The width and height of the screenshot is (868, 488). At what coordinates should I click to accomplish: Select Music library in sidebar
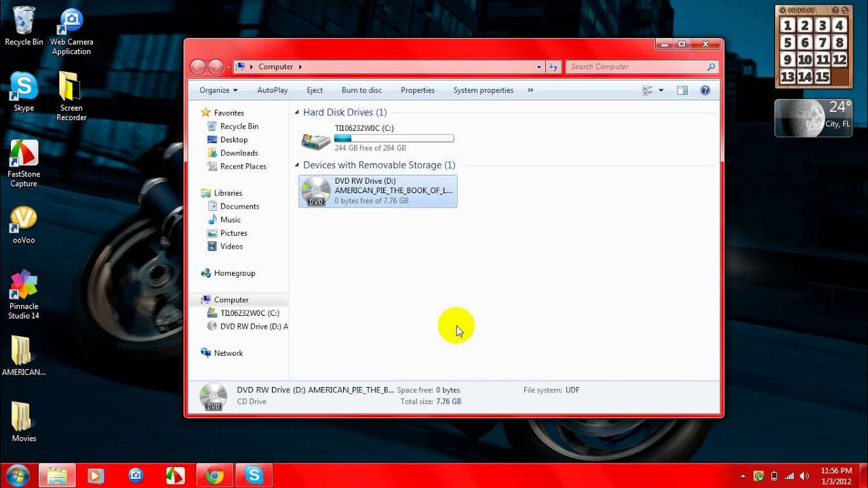coord(231,220)
